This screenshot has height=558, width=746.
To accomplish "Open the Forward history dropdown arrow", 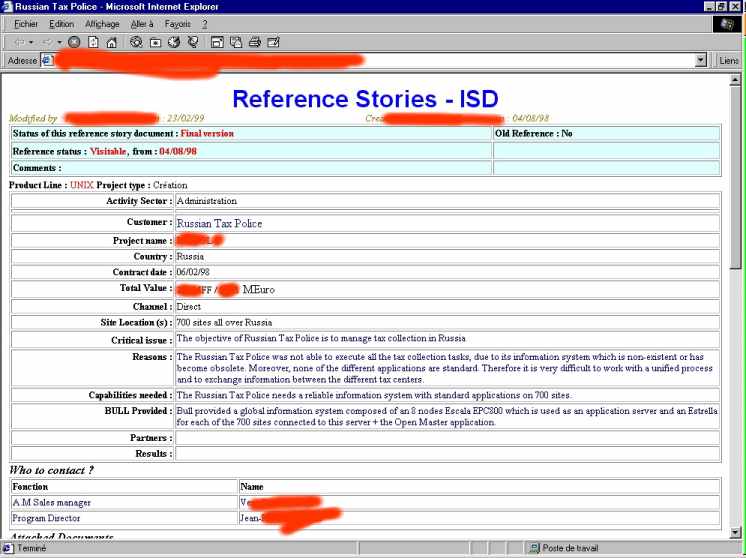I will pos(59,42).
